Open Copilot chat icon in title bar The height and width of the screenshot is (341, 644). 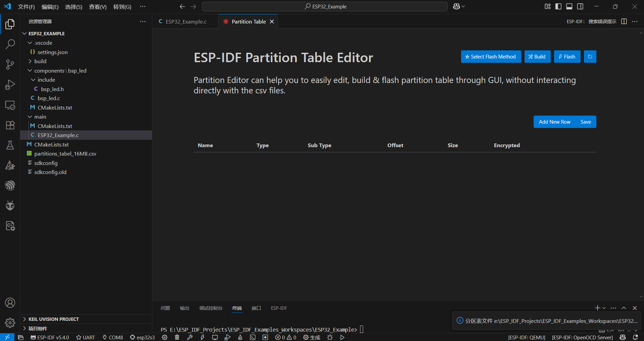456,6
